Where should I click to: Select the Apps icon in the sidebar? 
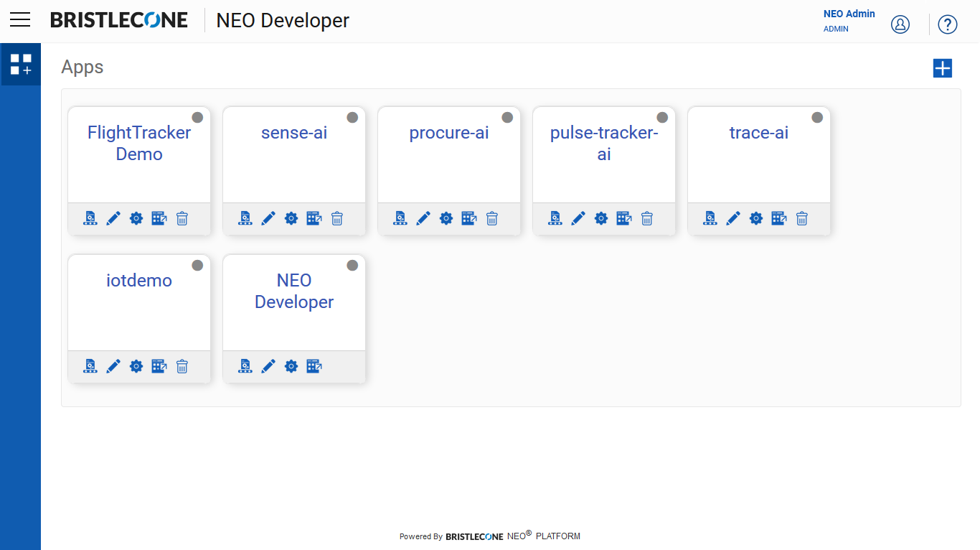click(21, 64)
